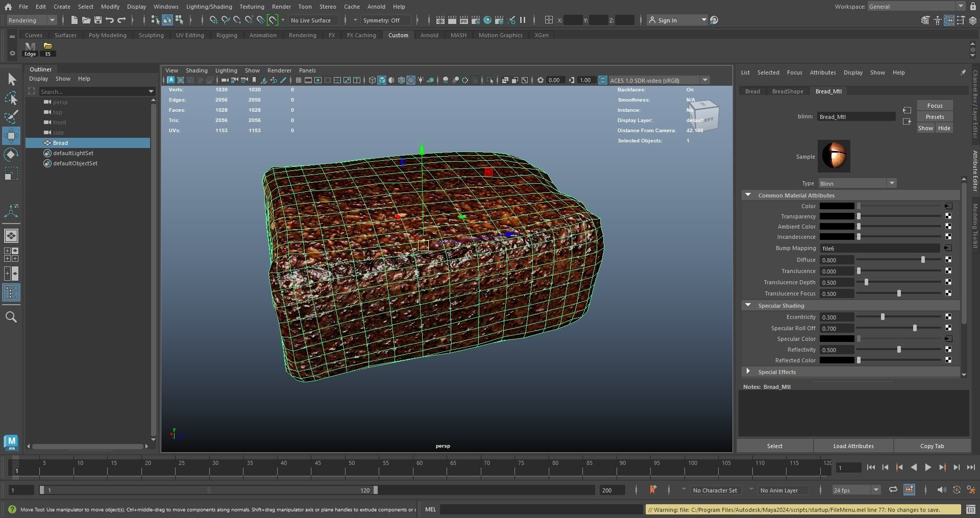Screen dimensions: 980x518
Task: Click the Redo arrow icon
Action: (121, 20)
